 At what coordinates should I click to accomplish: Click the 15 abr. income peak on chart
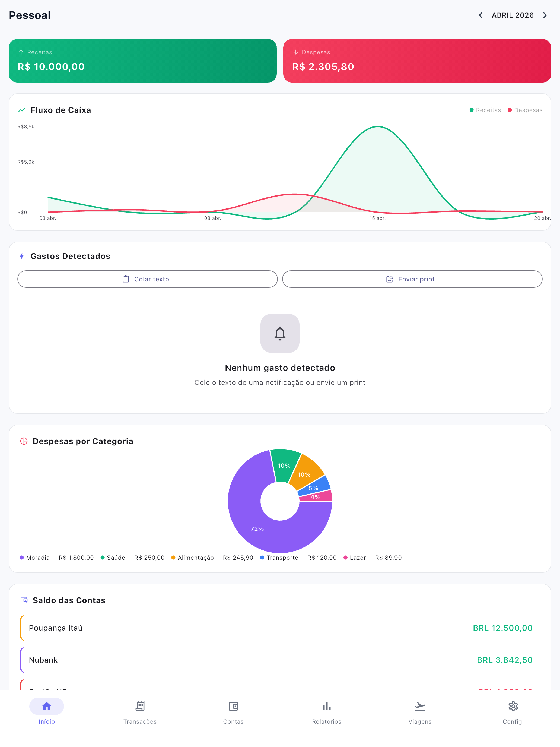tap(377, 127)
